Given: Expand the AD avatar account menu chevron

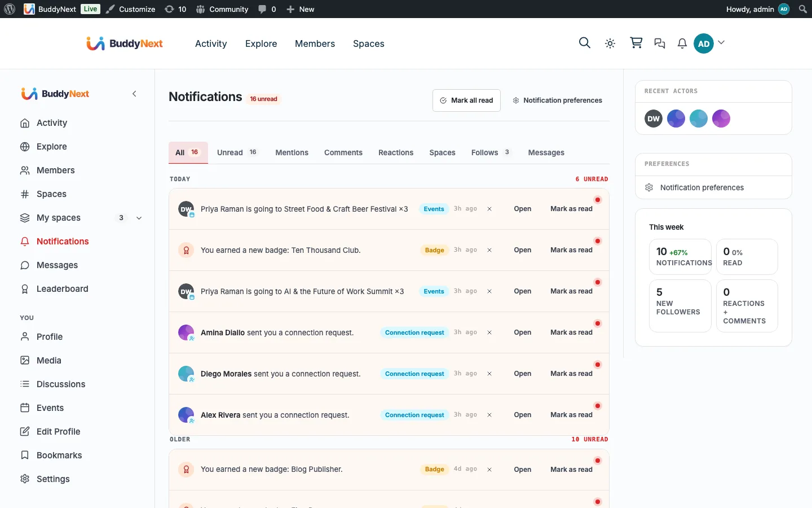Looking at the screenshot, I should click(721, 43).
